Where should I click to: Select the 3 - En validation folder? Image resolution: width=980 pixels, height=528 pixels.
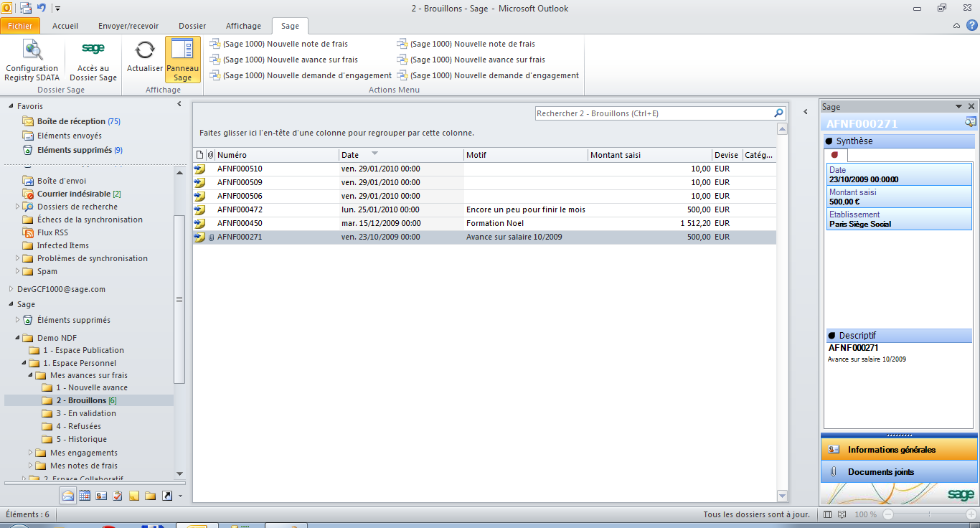(x=86, y=413)
